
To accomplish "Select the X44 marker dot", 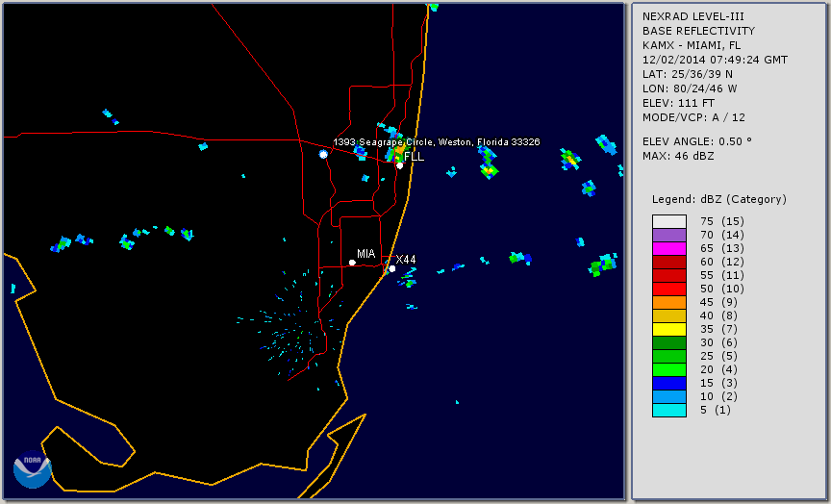I will (392, 269).
